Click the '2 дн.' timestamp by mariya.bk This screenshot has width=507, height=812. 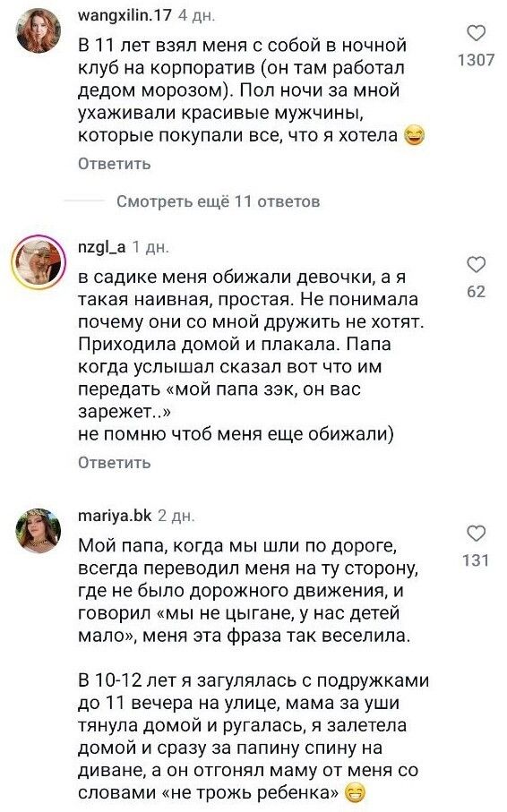pyautogui.click(x=176, y=516)
